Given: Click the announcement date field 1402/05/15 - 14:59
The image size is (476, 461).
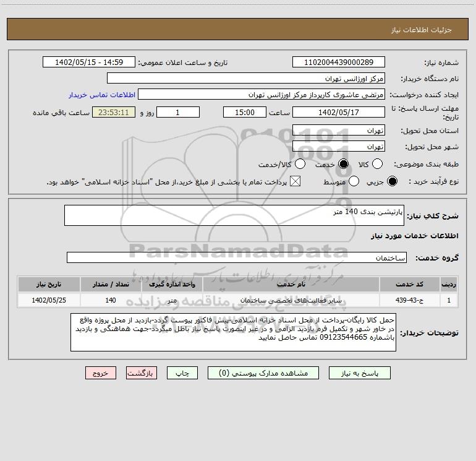Looking at the screenshot, I should (89, 62).
